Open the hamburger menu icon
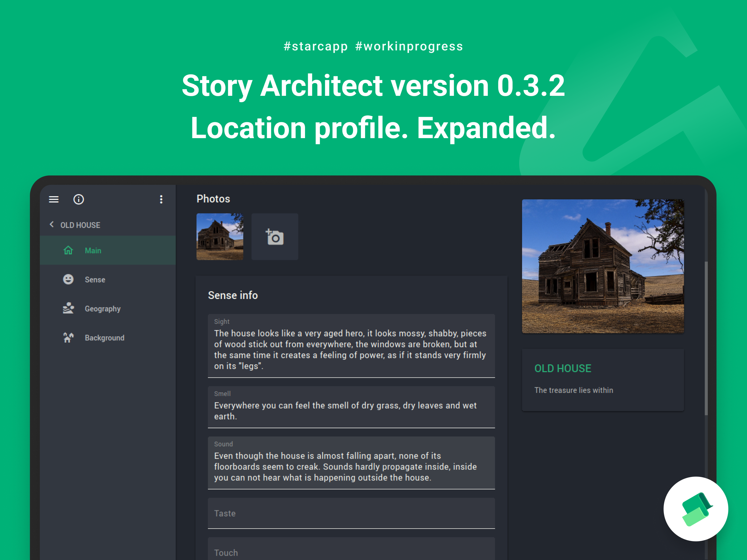Viewport: 747px width, 560px height. point(54,199)
